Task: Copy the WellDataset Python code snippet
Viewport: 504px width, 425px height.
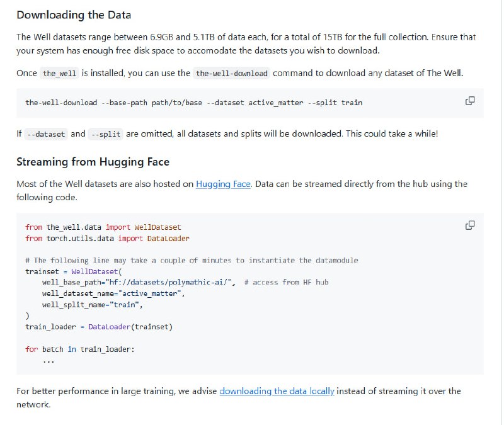Action: [x=469, y=225]
